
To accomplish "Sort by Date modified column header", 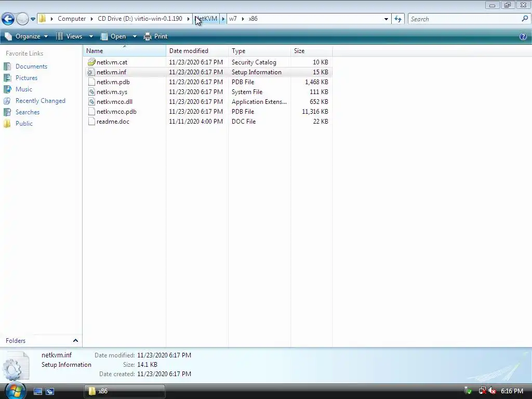I will pos(197,51).
